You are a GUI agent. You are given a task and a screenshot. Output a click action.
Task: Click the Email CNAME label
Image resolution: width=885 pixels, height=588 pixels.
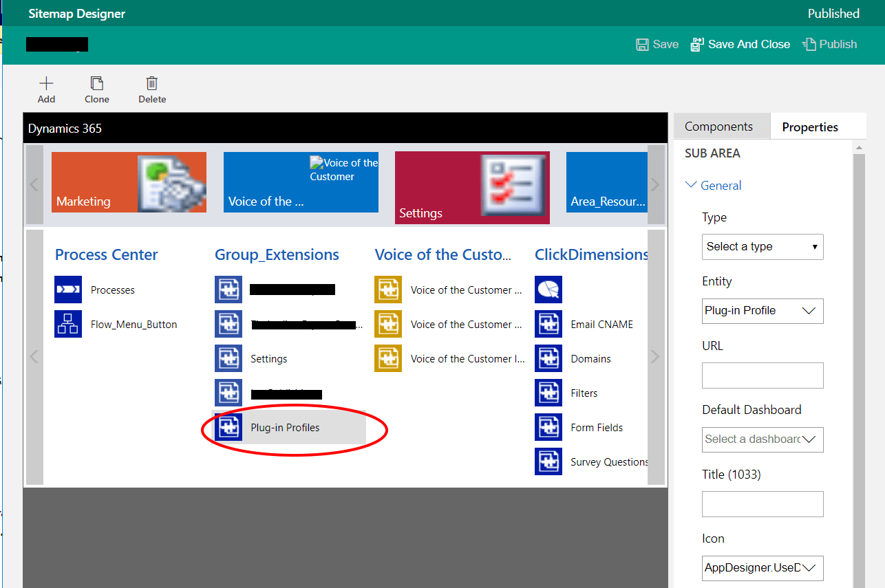point(602,325)
